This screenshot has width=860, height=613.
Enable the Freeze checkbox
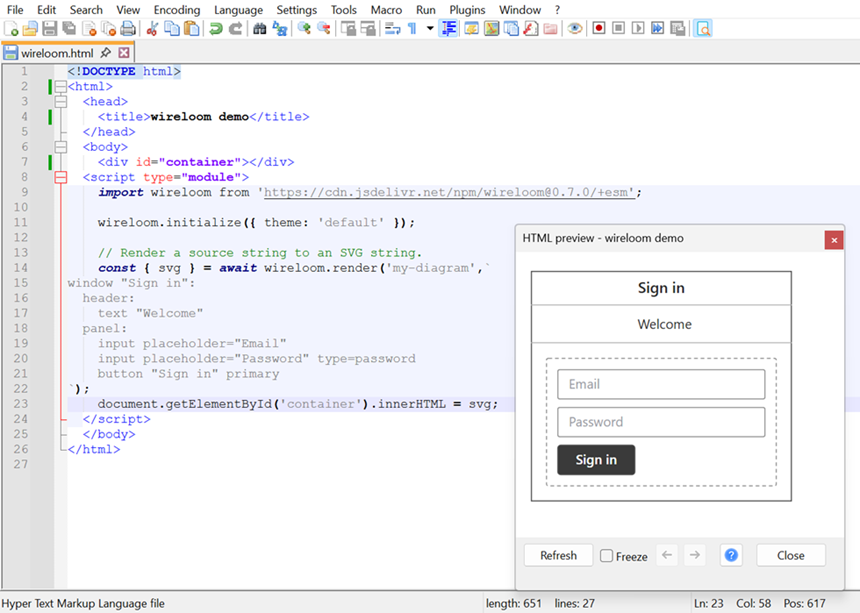[607, 555]
